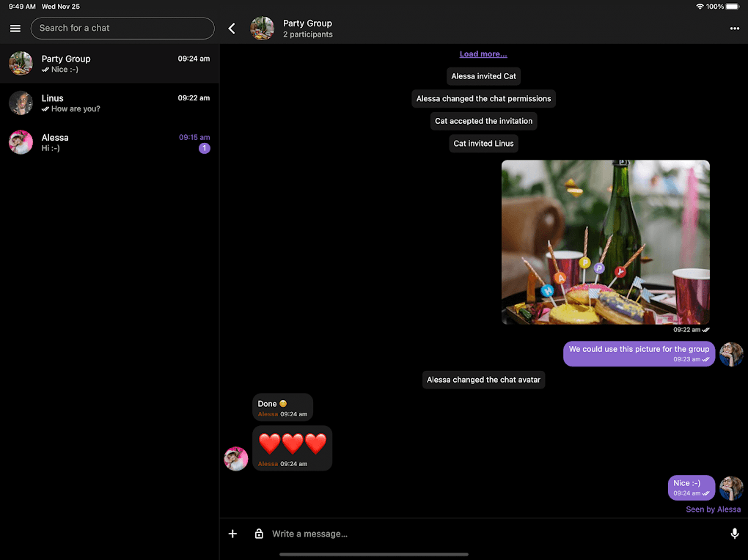Click the Search for a chat field

point(122,28)
